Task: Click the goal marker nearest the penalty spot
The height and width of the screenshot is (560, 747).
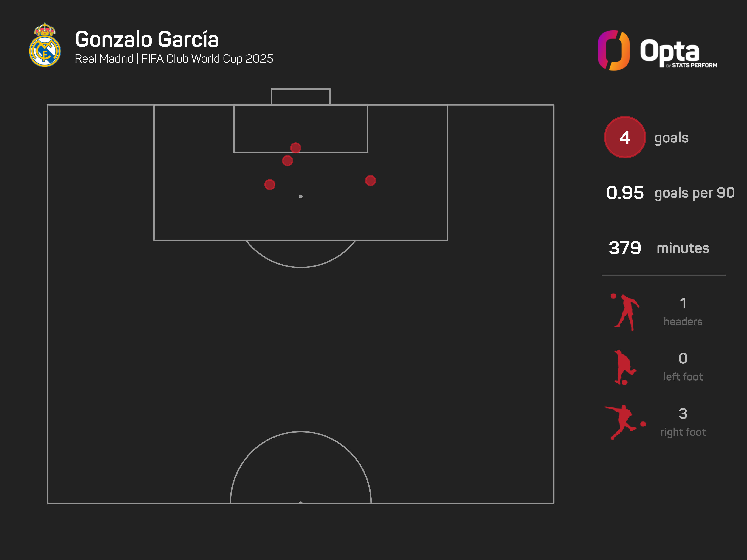Action: [270, 185]
